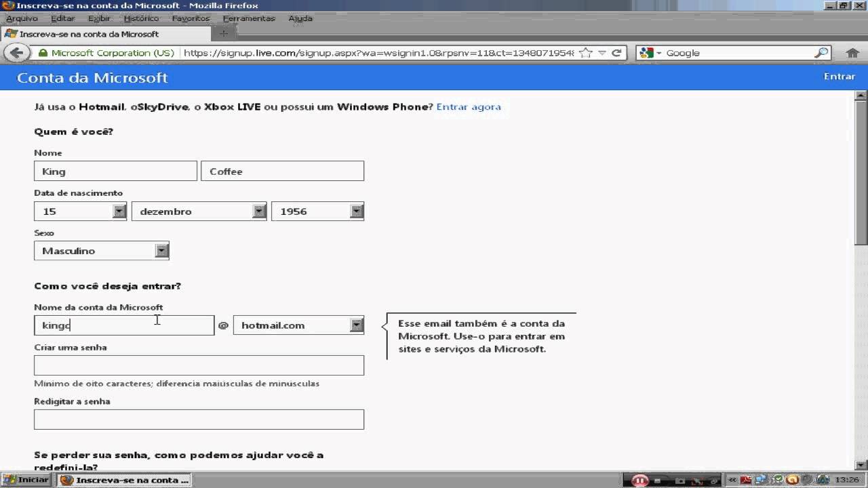Screen dimensions: 868x488
Task: Open the birth month dropdown showing dezembro
Action: [x=199, y=211]
